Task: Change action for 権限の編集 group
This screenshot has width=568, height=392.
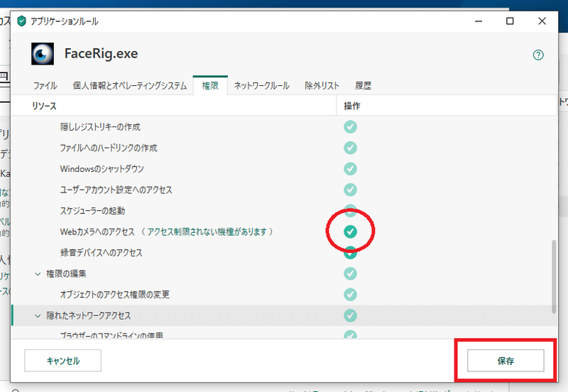Action: pos(350,273)
